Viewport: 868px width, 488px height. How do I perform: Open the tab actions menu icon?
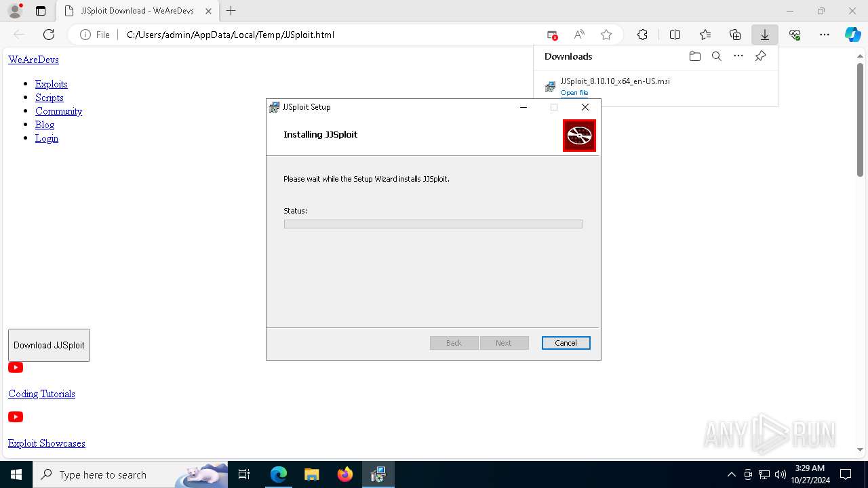point(41,11)
